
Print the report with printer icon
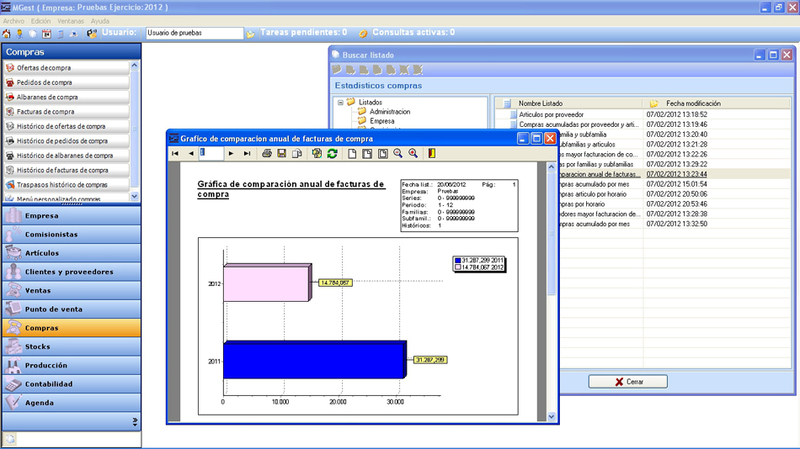(266, 154)
